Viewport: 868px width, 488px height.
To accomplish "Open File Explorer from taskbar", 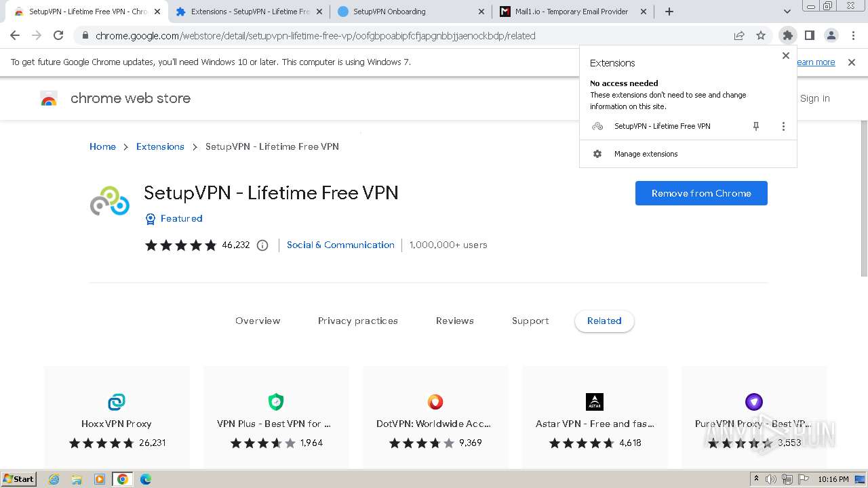I will (77, 479).
